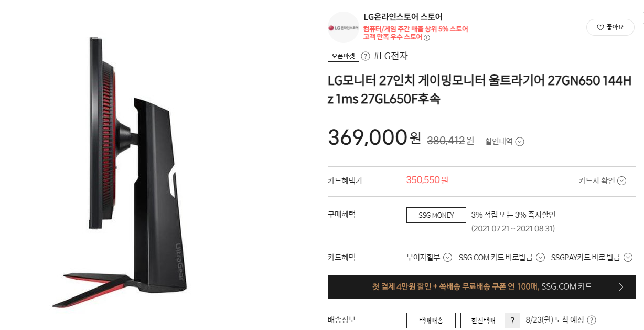
Task: Click the 오픈마켓 badge label
Action: (x=344, y=56)
